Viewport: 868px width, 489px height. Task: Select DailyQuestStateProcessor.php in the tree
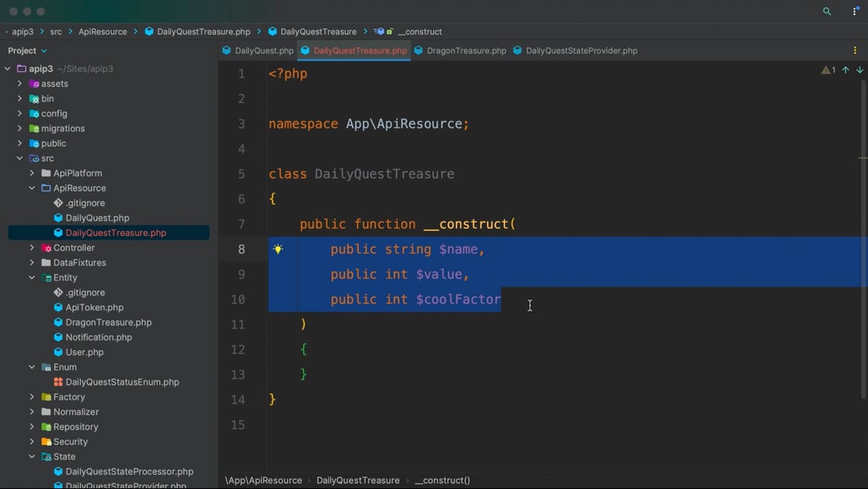click(x=129, y=472)
